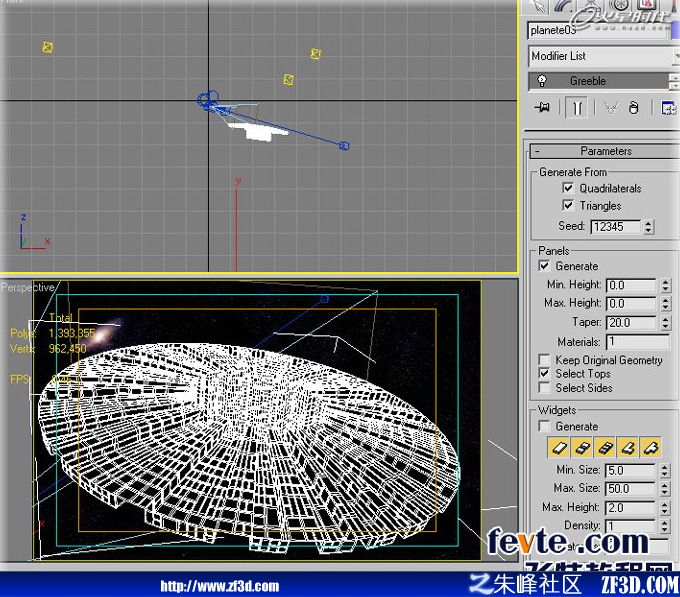Click the Pin Stack icon
The width and height of the screenshot is (680, 597).
542,107
